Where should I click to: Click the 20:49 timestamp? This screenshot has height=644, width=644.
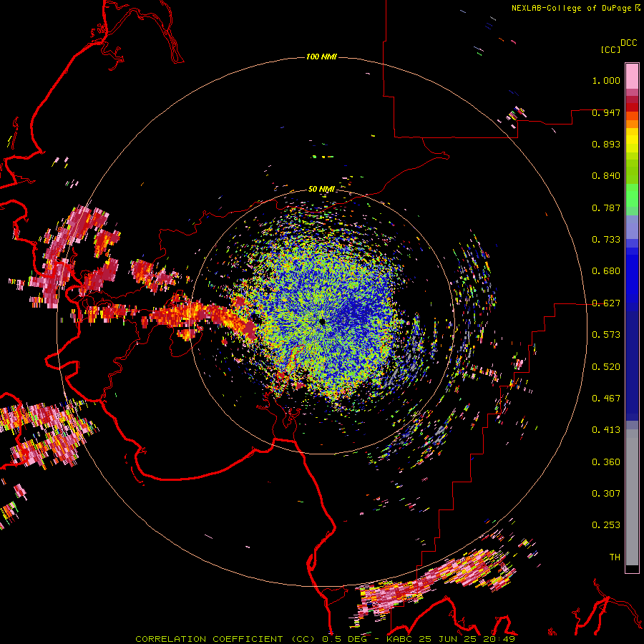(499, 639)
